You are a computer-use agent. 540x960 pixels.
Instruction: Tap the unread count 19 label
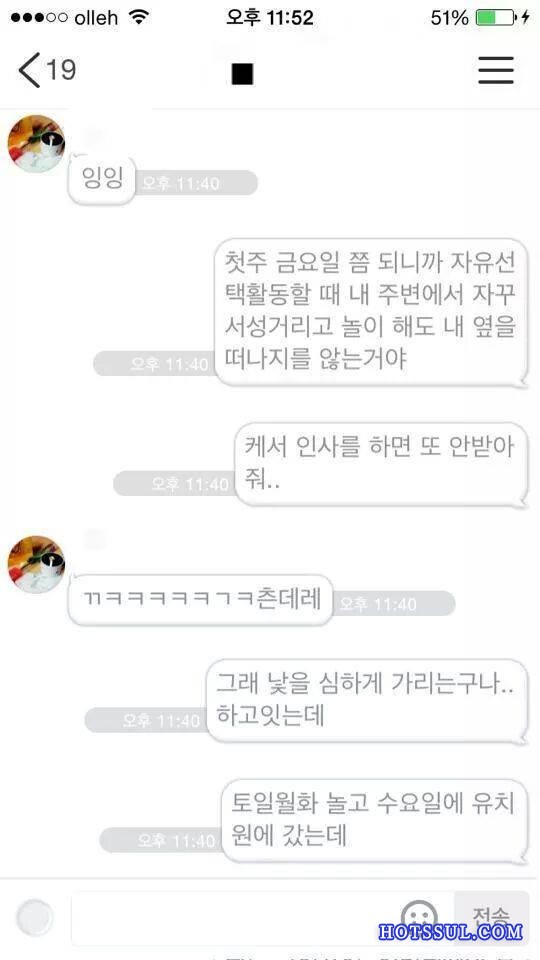point(61,70)
